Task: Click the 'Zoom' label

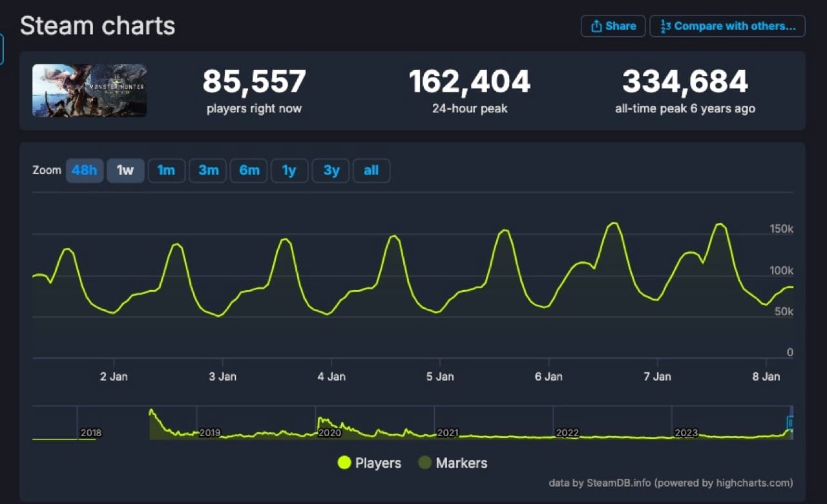Action: pos(47,170)
